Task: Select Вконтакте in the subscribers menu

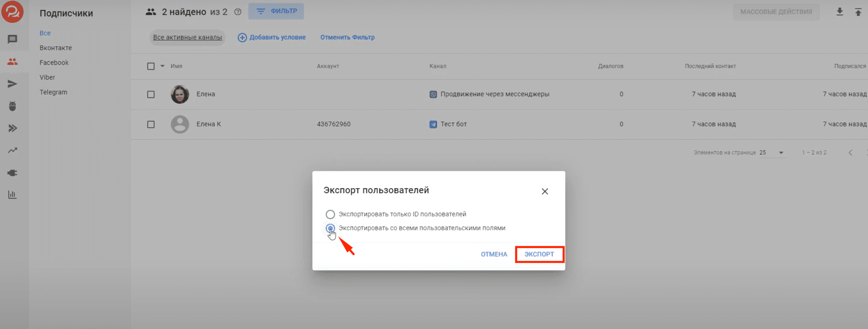Action: pos(56,48)
